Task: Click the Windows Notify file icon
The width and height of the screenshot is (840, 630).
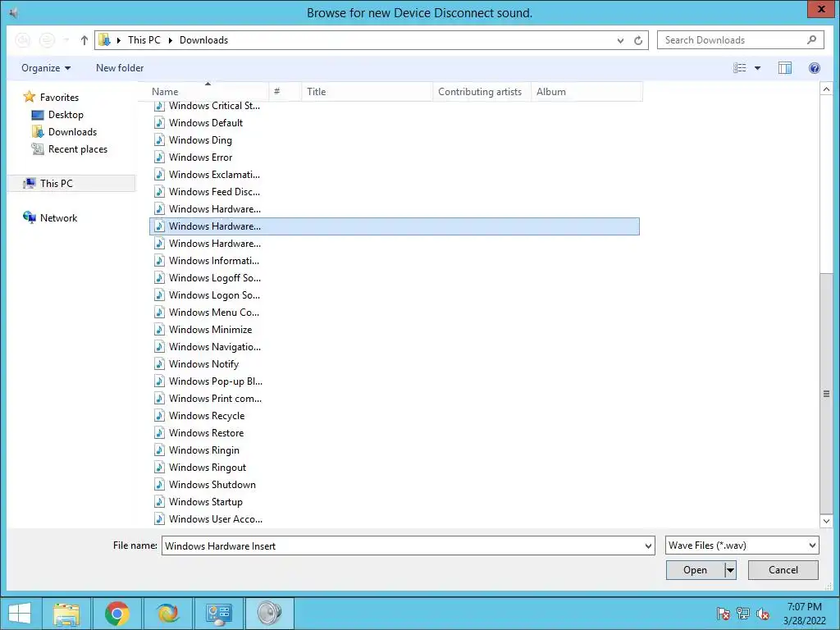Action: point(159,363)
